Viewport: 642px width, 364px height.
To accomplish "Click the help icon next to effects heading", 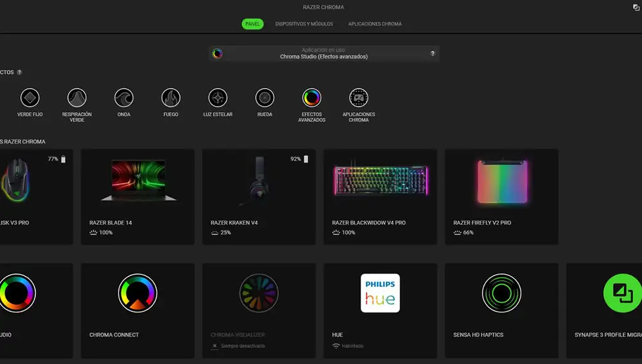I will coord(20,73).
